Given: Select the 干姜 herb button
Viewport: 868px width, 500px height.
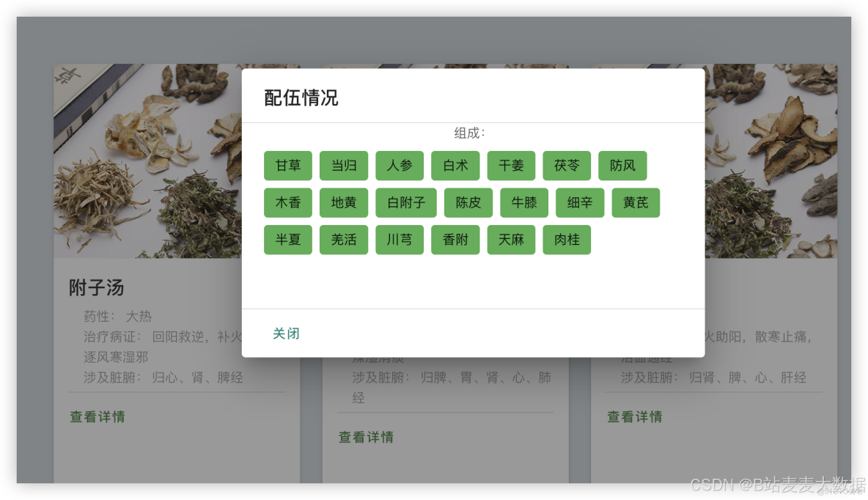Looking at the screenshot, I should [511, 166].
